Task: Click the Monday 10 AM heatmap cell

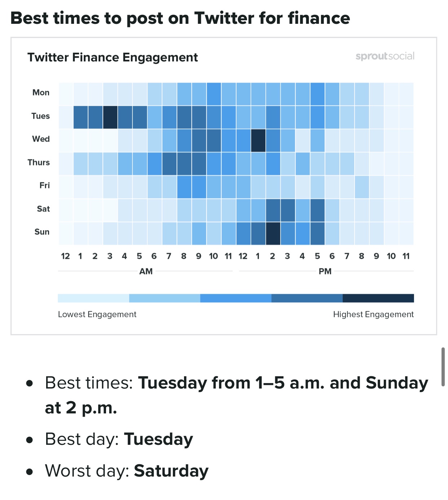Action: [214, 94]
